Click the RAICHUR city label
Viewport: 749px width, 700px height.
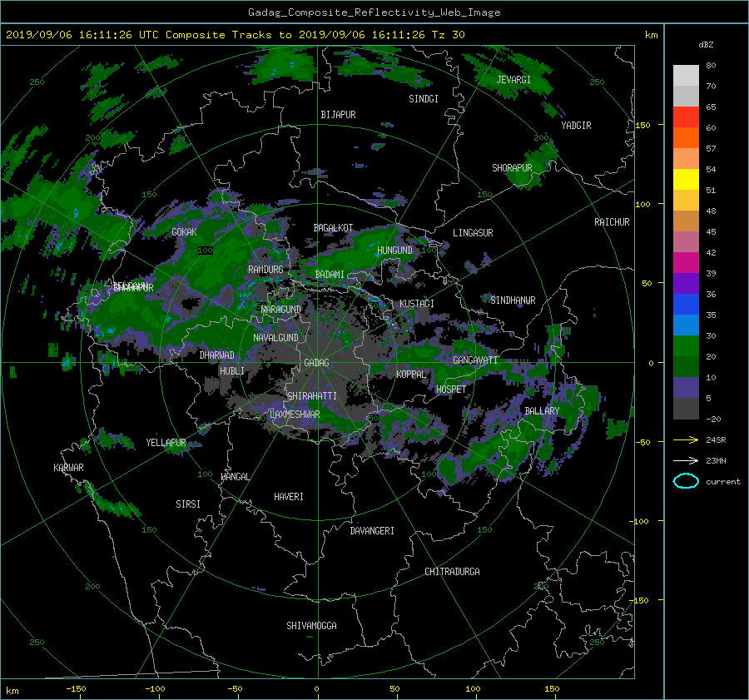tap(612, 222)
